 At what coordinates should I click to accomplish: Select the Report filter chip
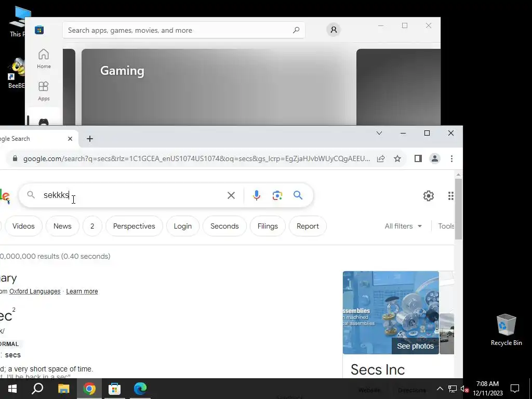pos(308,226)
